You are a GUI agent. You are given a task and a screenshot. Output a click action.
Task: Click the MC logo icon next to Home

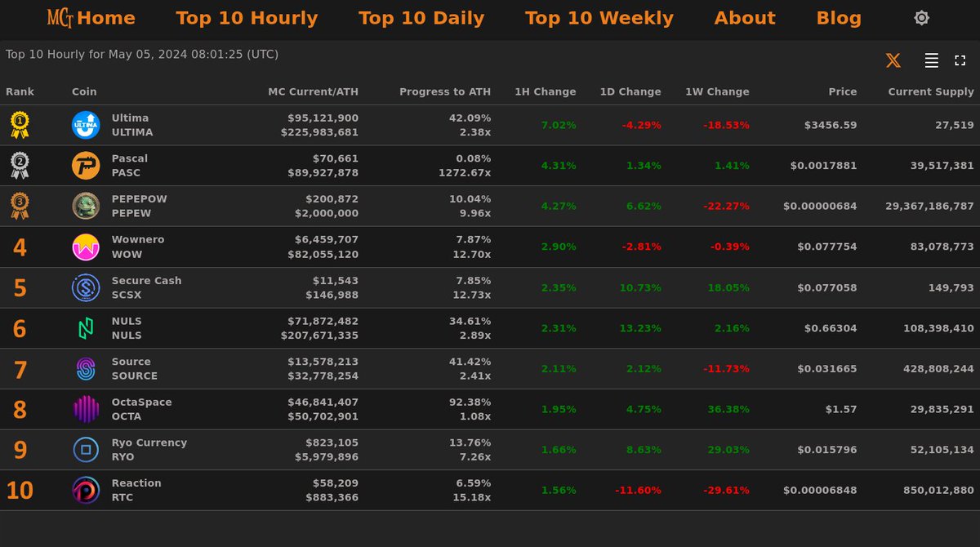tap(60, 17)
